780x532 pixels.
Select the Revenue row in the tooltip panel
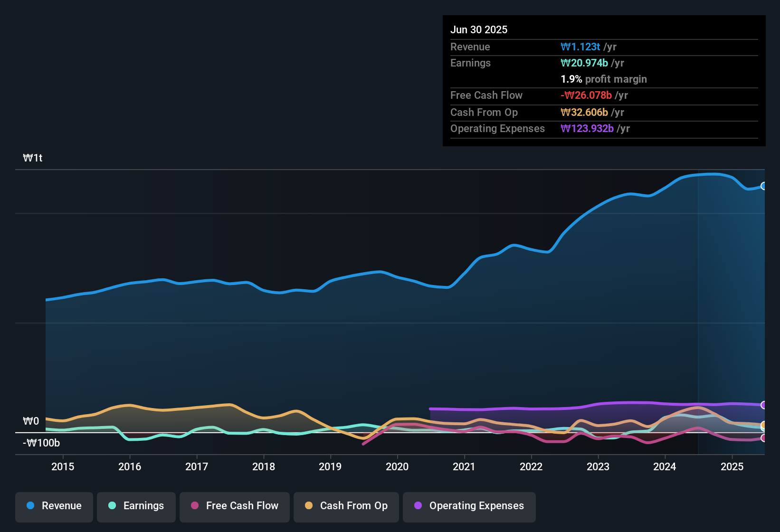pos(603,47)
